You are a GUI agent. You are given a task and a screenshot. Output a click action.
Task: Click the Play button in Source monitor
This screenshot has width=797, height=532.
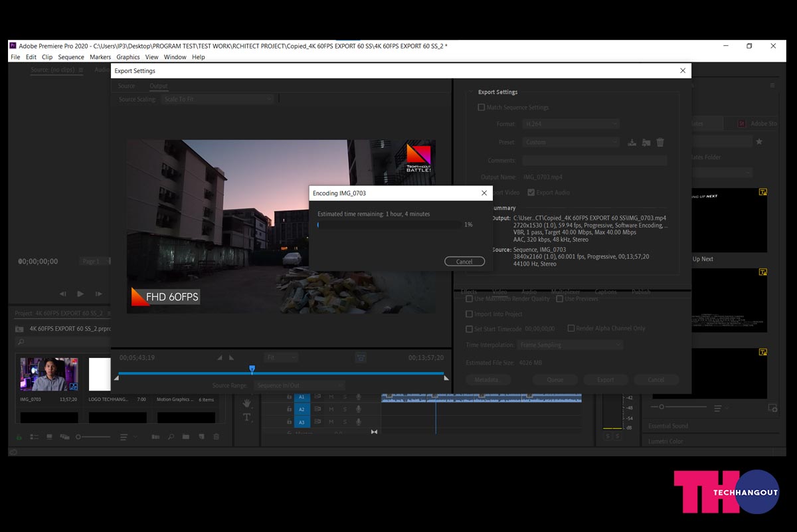click(80, 294)
